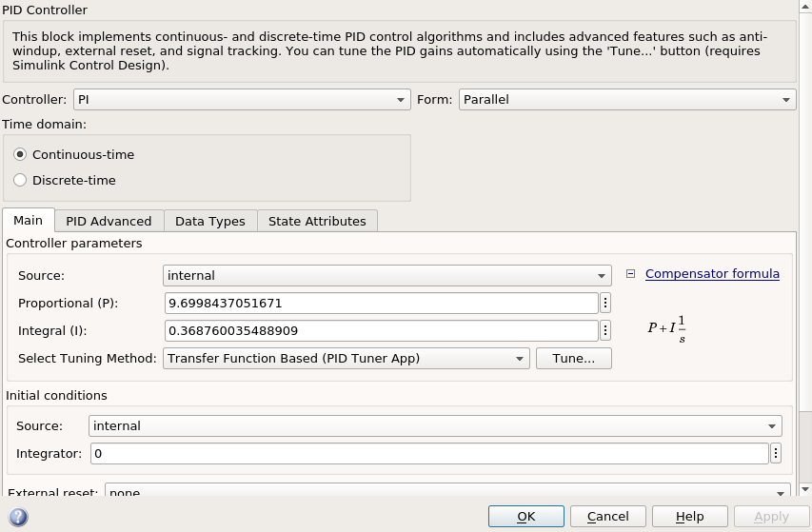Click the 'Controller parameters' heading
The image size is (812, 532).
[74, 244]
